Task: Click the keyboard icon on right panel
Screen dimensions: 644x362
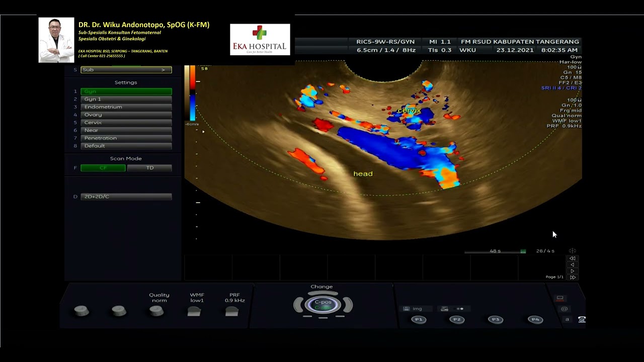Action: pos(560,298)
